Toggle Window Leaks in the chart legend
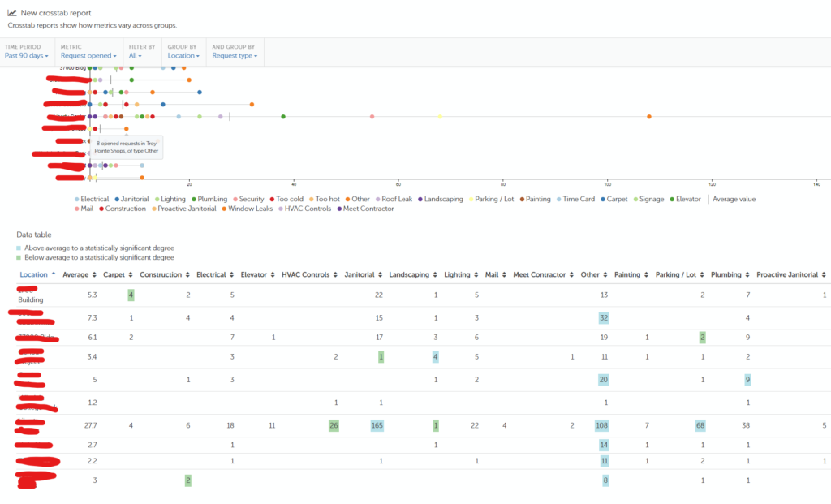Viewport: 831px width, 504px height. click(247, 209)
